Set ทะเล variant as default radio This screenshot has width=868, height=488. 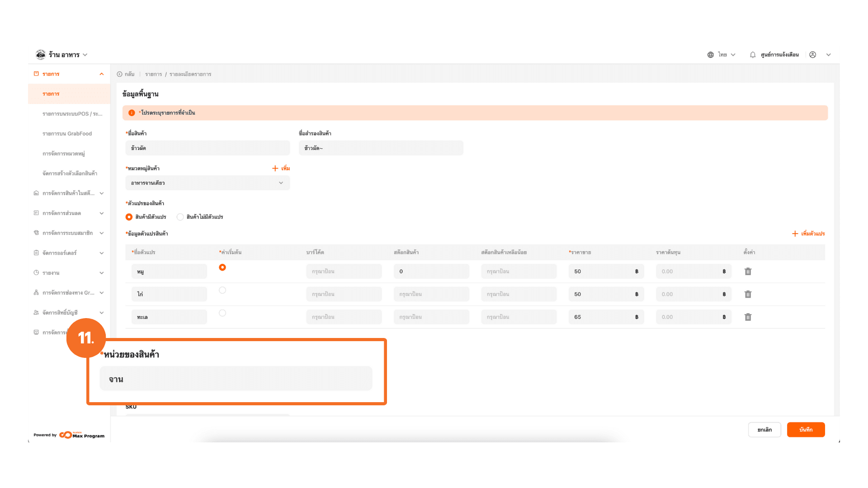coord(222,313)
